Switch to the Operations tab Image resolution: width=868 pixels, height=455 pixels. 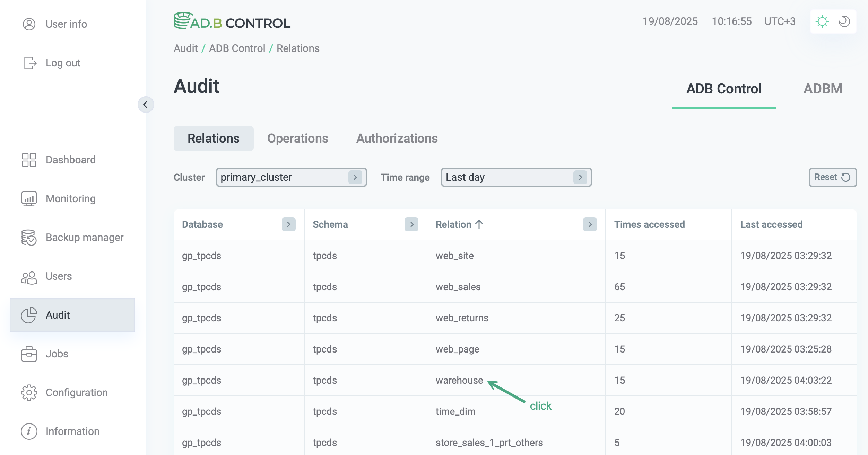pyautogui.click(x=297, y=138)
